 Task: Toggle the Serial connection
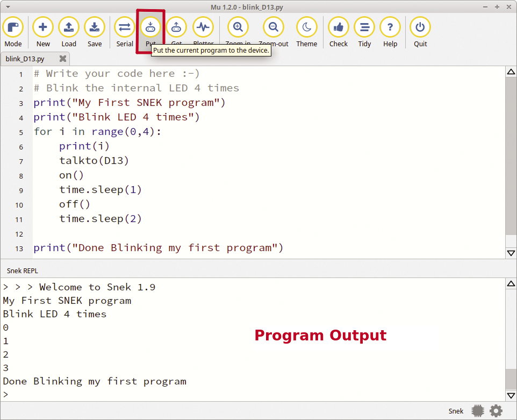[125, 32]
